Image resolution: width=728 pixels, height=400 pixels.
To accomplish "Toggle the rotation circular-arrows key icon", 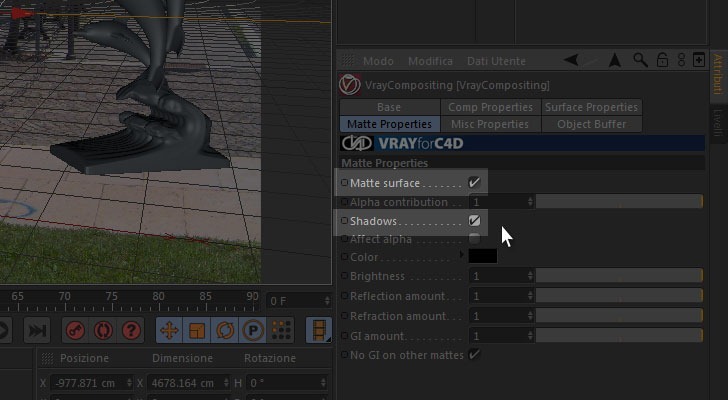I will click(225, 330).
